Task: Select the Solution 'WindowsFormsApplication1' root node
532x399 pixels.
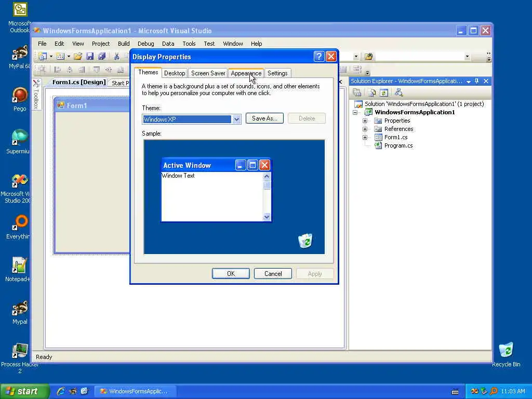Action: (x=424, y=104)
